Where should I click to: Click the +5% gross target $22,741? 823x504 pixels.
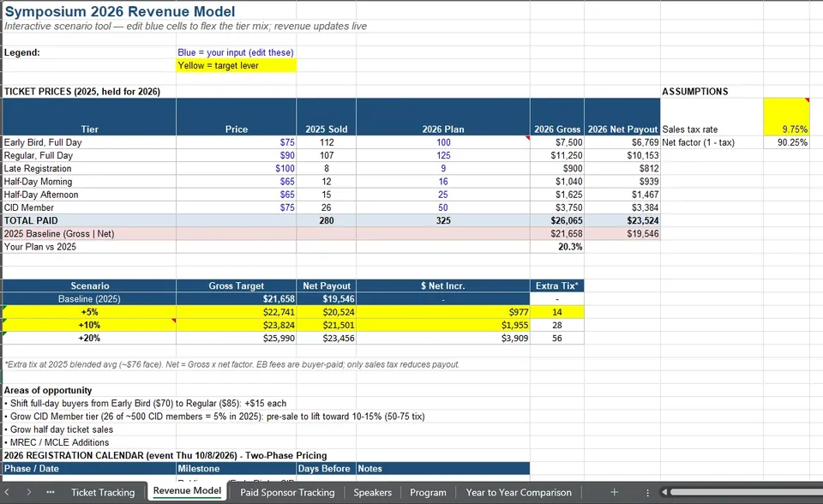[237, 312]
